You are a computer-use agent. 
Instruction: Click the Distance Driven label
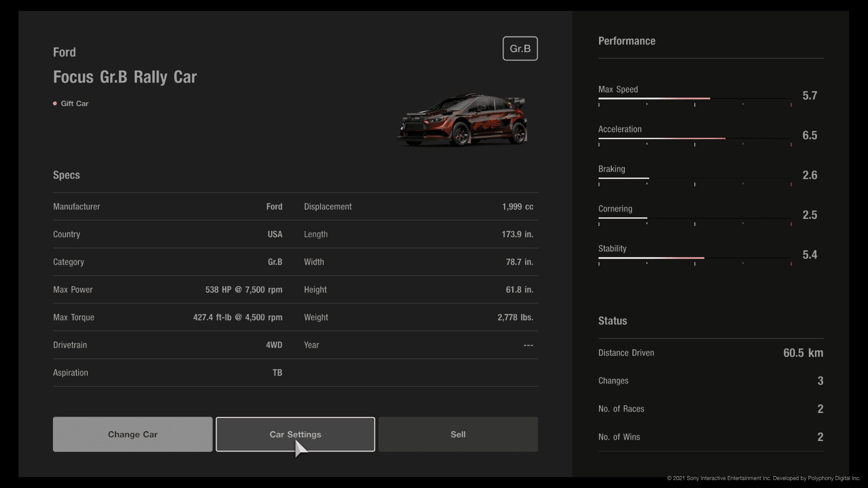click(x=626, y=353)
